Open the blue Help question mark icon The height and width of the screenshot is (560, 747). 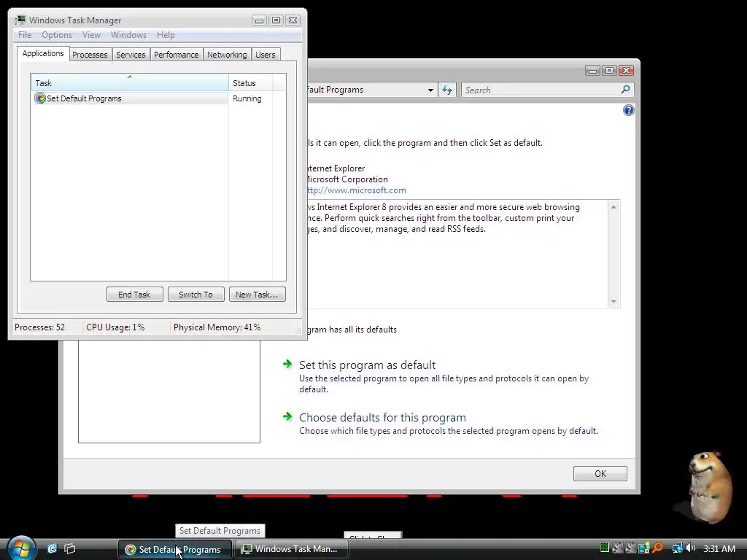tap(628, 111)
